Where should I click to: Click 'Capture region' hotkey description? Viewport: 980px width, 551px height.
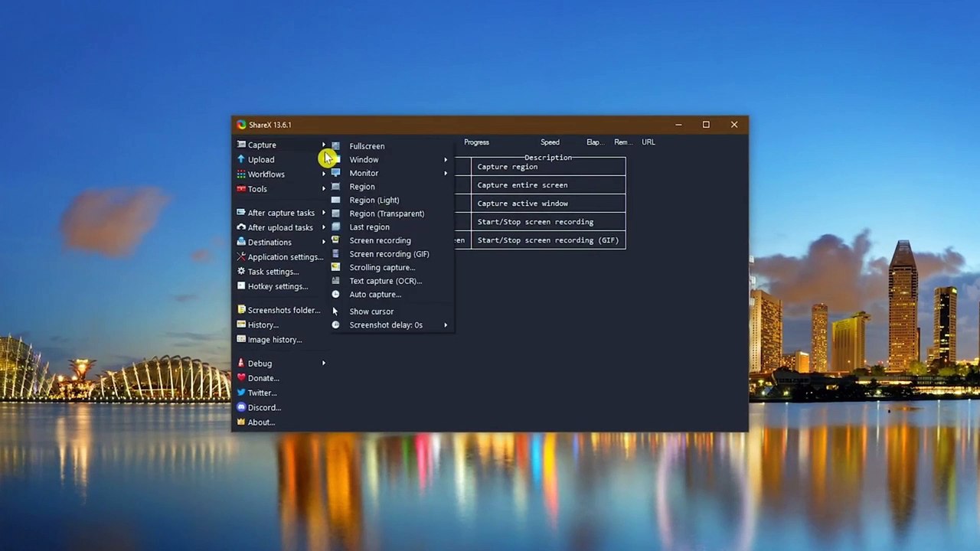[508, 167]
